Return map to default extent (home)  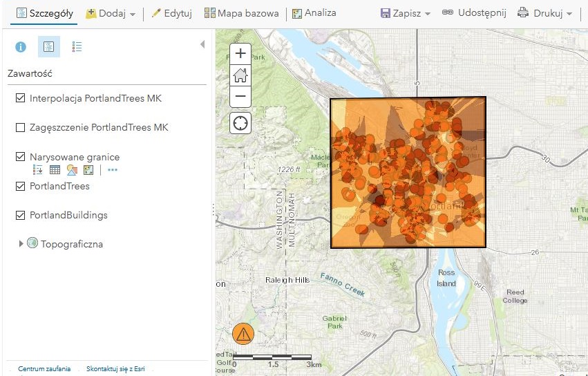point(240,75)
